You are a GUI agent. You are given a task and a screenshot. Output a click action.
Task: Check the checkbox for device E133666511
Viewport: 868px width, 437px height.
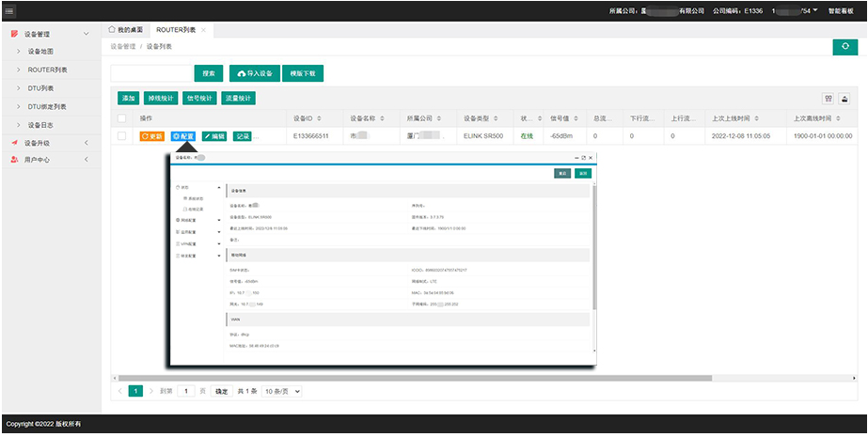[121, 136]
